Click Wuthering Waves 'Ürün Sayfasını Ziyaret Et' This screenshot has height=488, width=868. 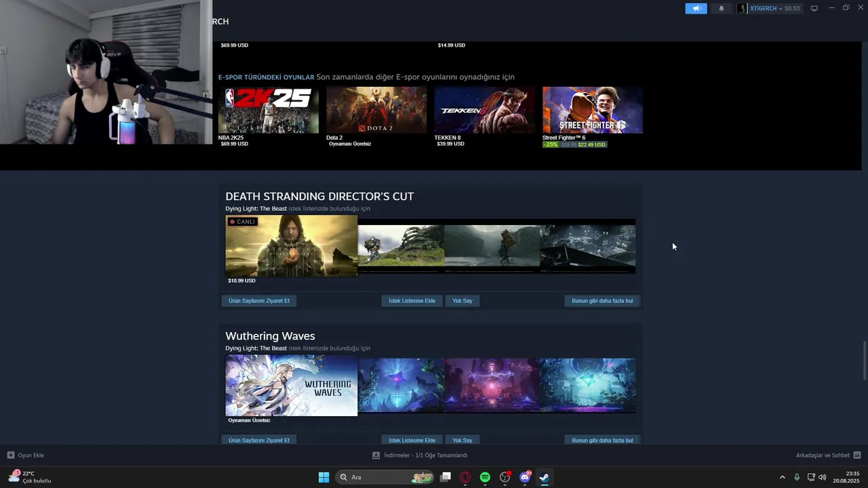tap(259, 440)
